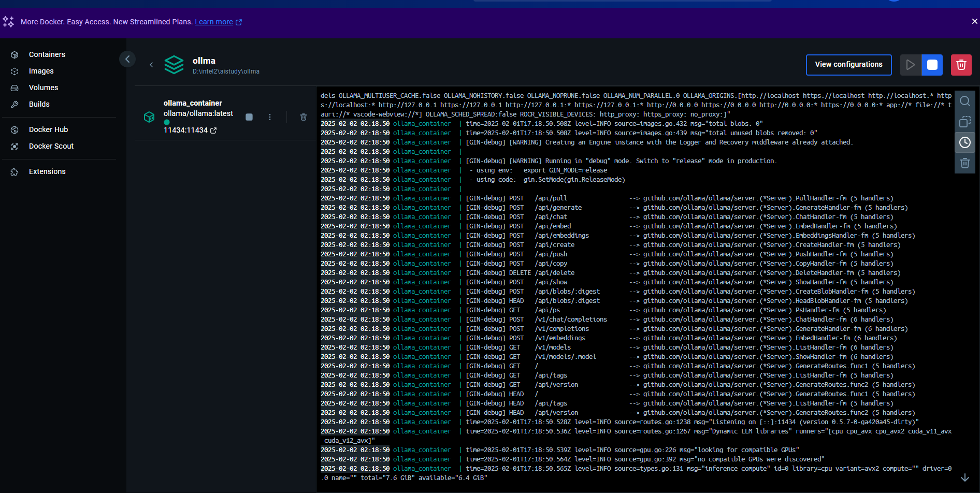
Task: Delete ollama_container using its row trash icon
Action: pos(304,117)
